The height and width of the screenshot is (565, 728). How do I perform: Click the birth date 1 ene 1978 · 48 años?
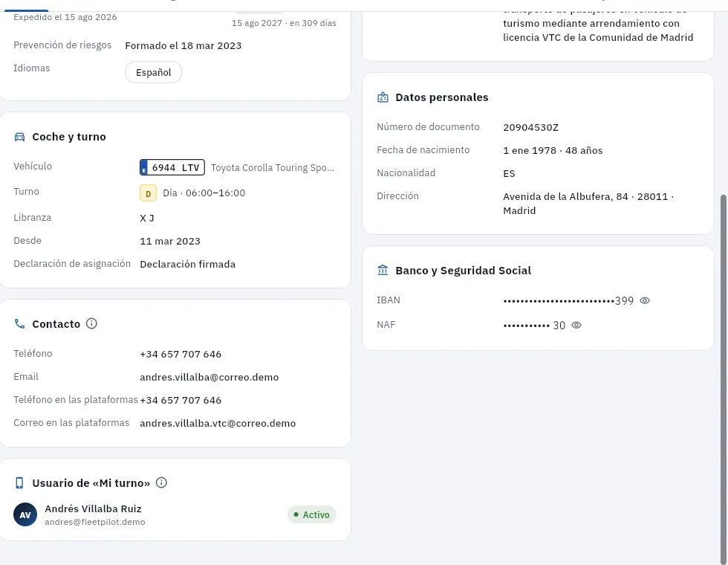(553, 150)
